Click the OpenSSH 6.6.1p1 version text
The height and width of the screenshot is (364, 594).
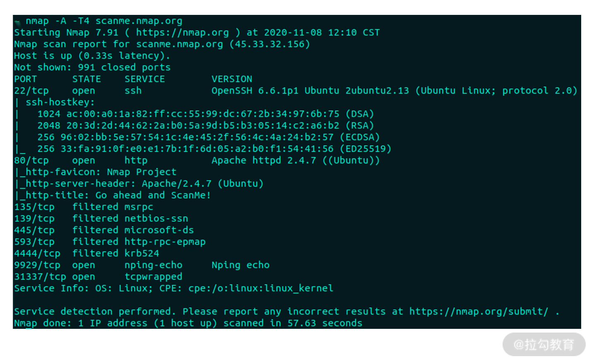[255, 91]
